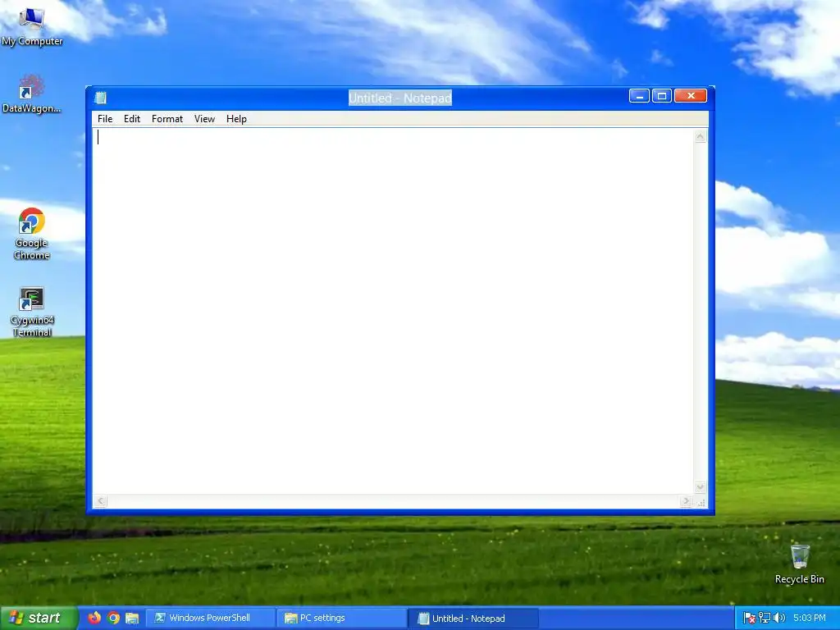Click the Untitled - Notepad taskbar button
The image size is (840, 630).
(473, 618)
